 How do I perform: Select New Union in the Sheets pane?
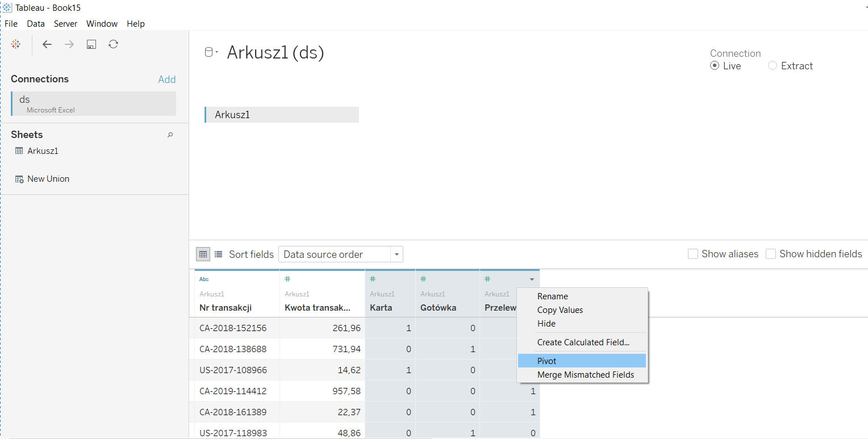pos(48,179)
